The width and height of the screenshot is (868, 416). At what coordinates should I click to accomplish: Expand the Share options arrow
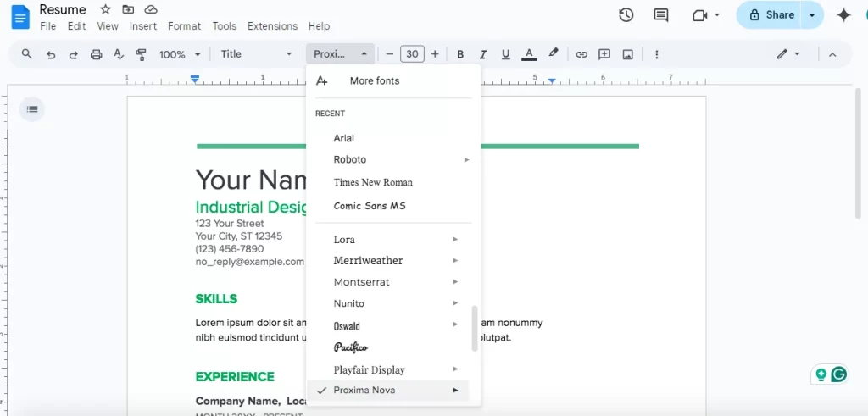click(812, 15)
